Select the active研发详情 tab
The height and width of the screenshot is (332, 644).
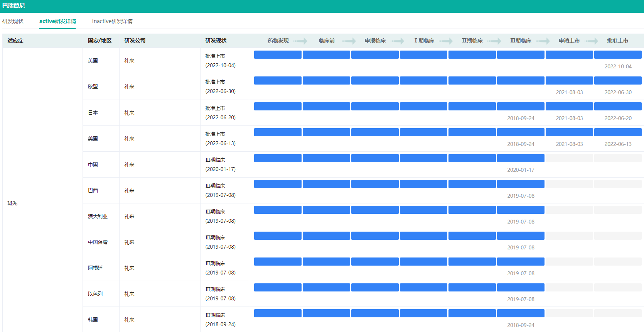(x=57, y=21)
